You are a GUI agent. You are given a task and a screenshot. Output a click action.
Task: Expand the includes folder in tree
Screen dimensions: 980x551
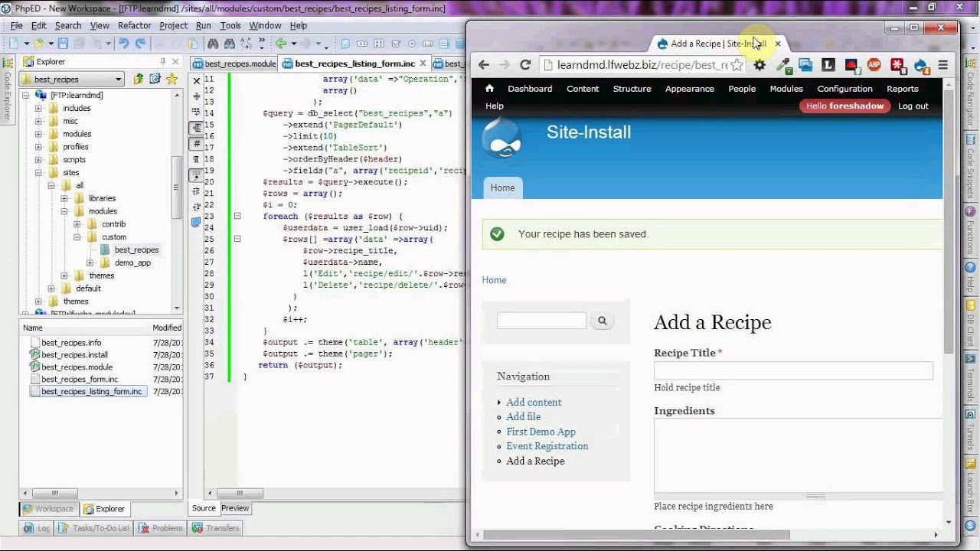(x=38, y=108)
